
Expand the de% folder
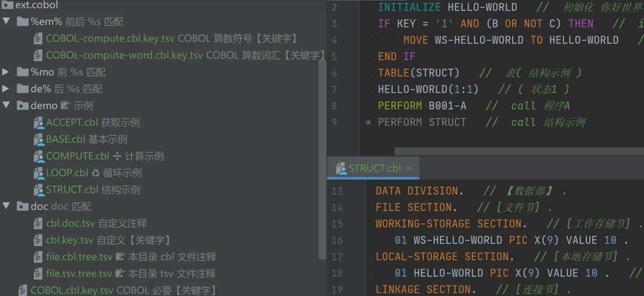pyautogui.click(x=6, y=89)
